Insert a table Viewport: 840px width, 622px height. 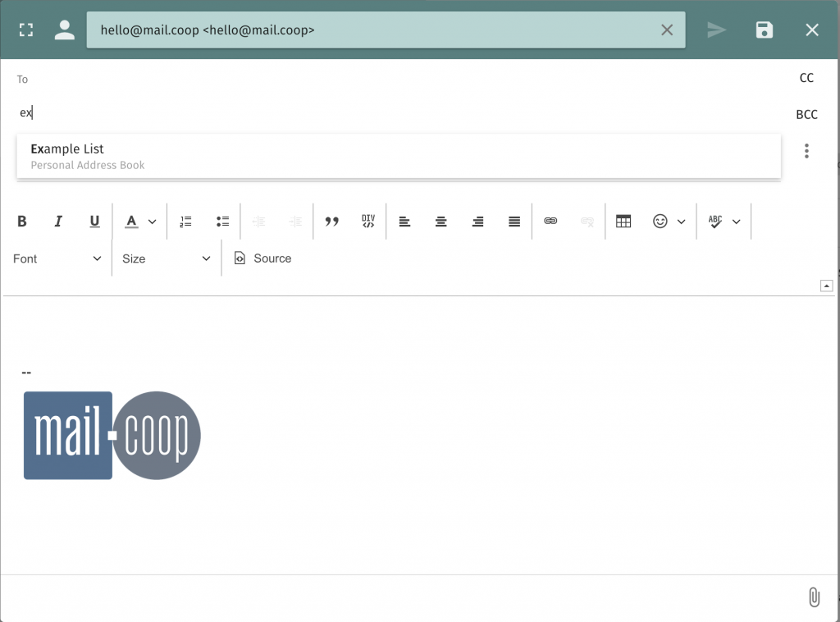[623, 222]
